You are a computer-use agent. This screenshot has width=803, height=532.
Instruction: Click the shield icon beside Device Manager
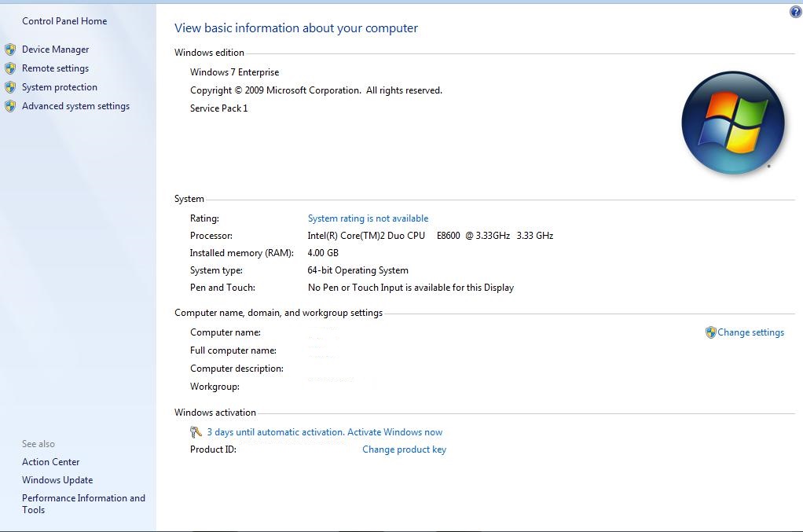(x=10, y=50)
